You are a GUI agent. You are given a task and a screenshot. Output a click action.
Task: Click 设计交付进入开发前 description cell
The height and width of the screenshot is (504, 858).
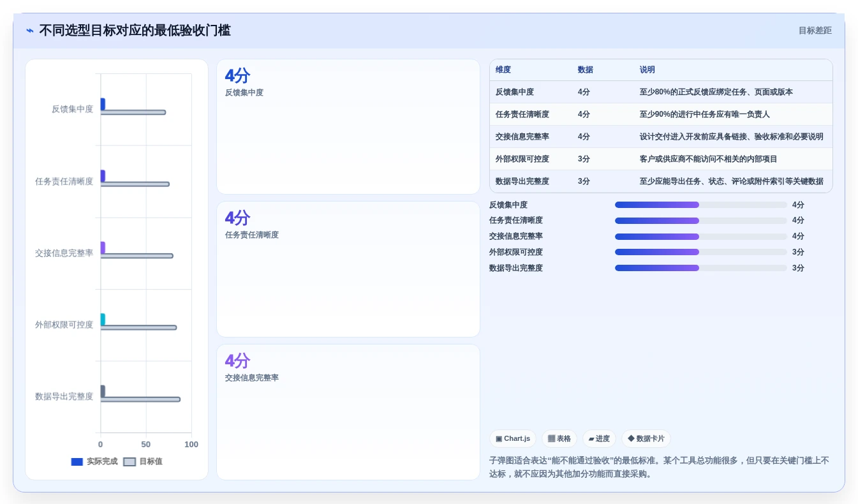(x=732, y=137)
